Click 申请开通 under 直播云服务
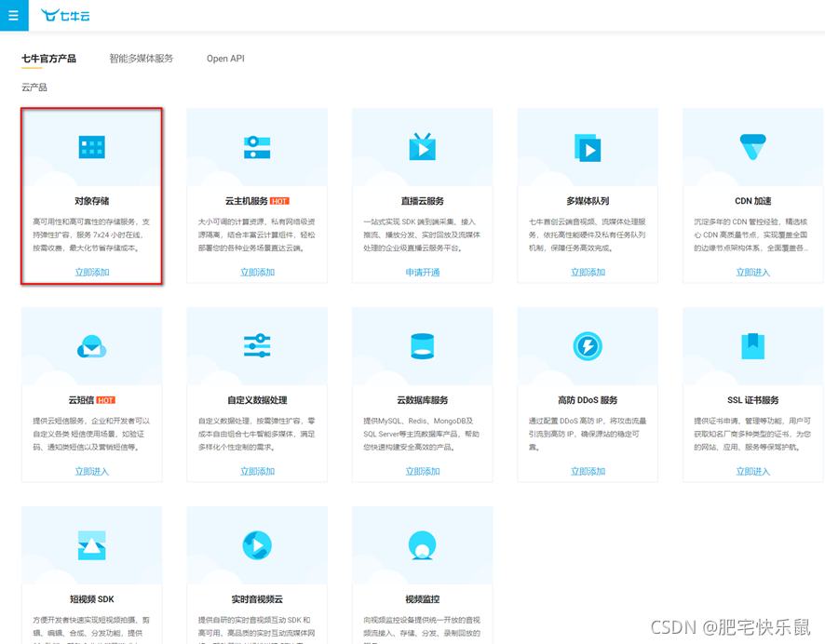The height and width of the screenshot is (644, 825). pyautogui.click(x=423, y=273)
